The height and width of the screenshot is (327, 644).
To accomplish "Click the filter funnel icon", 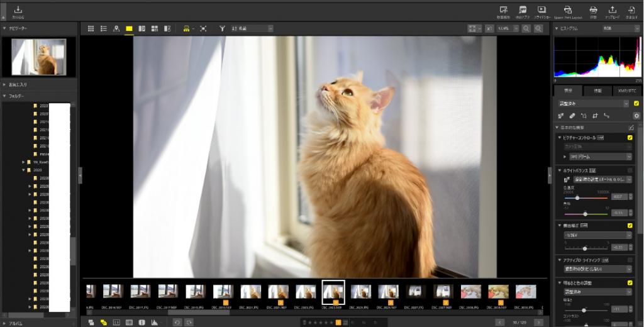I will pyautogui.click(x=222, y=28).
